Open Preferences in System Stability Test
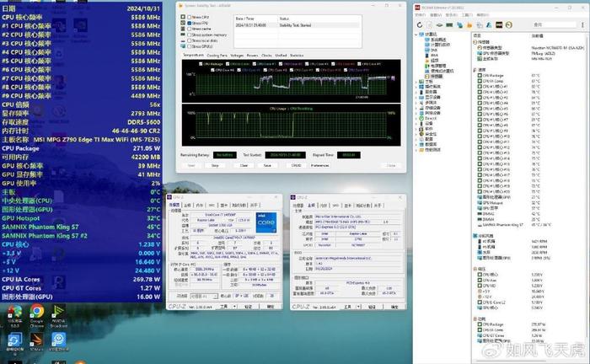Screen dimensions: 590x364 [319, 165]
